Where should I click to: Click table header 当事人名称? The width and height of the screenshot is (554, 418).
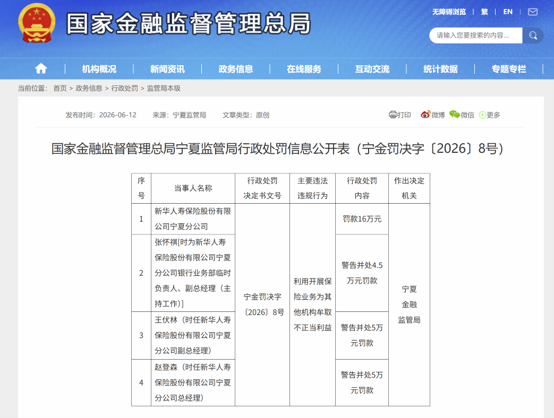pos(193,188)
